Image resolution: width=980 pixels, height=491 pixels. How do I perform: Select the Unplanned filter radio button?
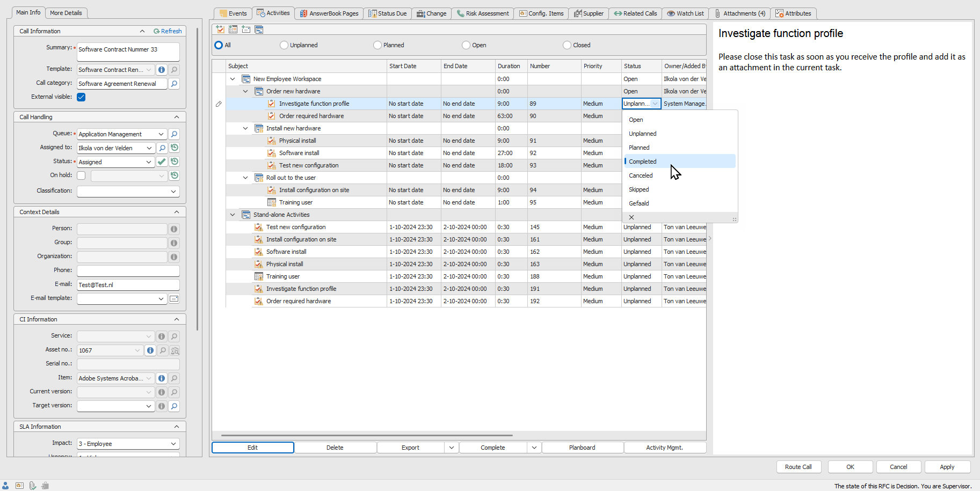284,45
